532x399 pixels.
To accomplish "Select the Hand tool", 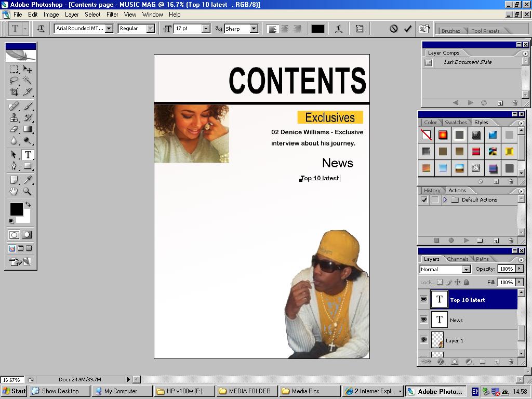I will (x=14, y=191).
